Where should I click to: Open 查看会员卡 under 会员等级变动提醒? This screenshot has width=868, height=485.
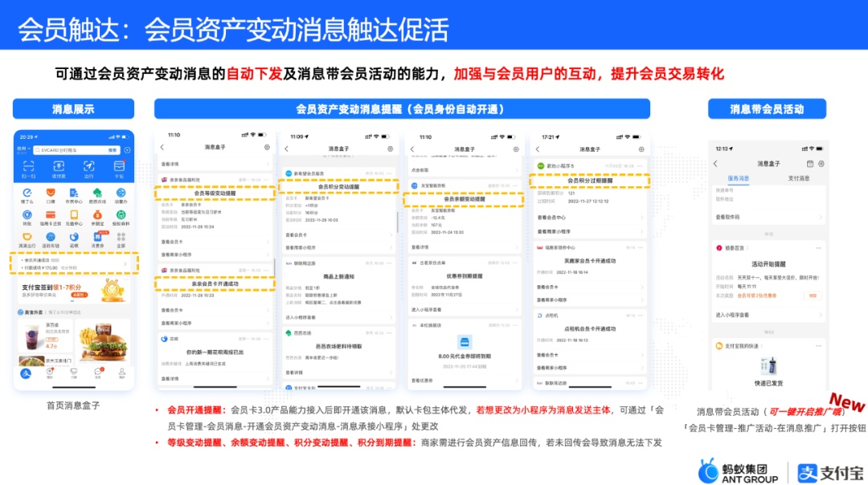click(215, 242)
